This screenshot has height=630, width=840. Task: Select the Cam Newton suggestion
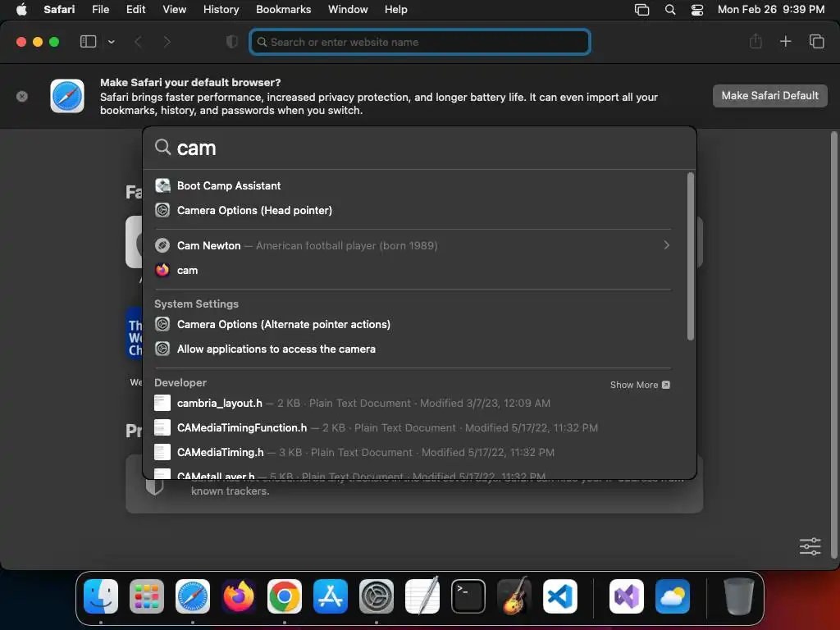[413, 245]
